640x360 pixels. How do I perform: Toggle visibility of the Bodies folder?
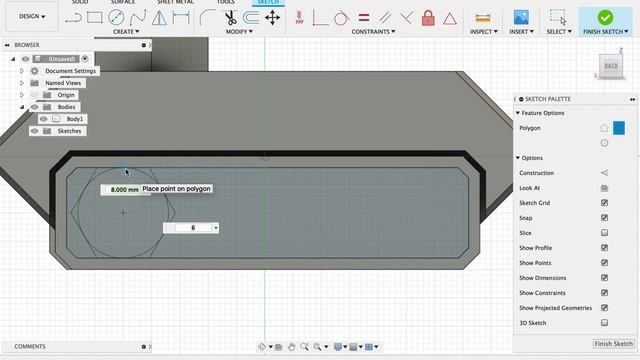click(x=35, y=107)
